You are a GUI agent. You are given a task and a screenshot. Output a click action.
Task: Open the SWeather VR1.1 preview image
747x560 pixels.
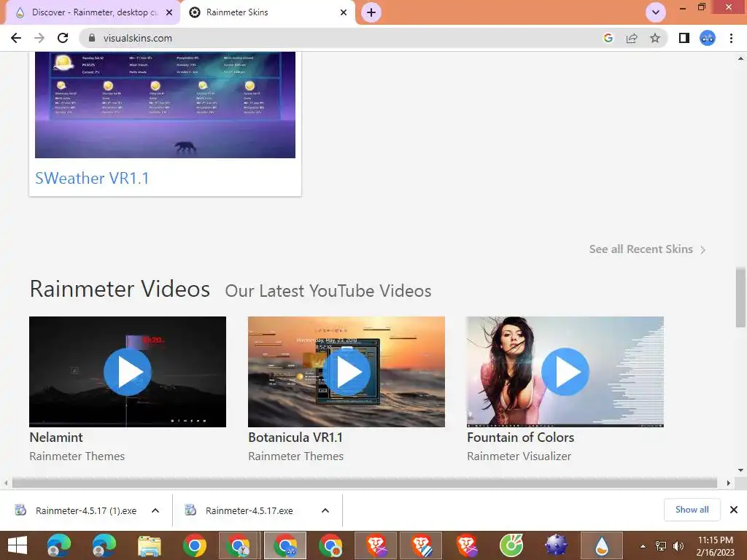point(165,105)
